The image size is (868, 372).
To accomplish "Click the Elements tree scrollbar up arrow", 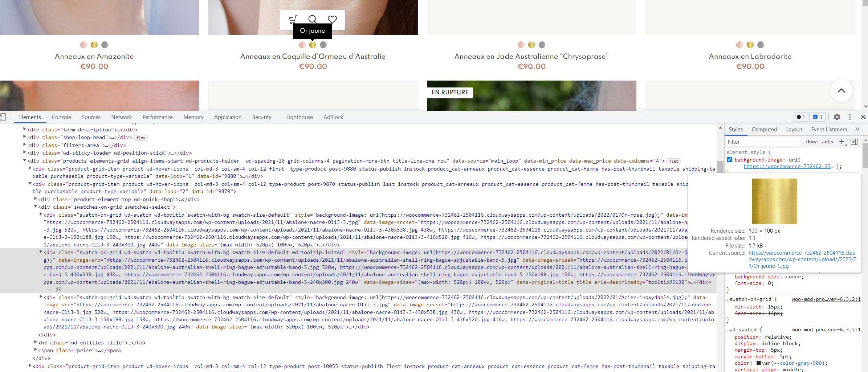I will click(x=720, y=127).
